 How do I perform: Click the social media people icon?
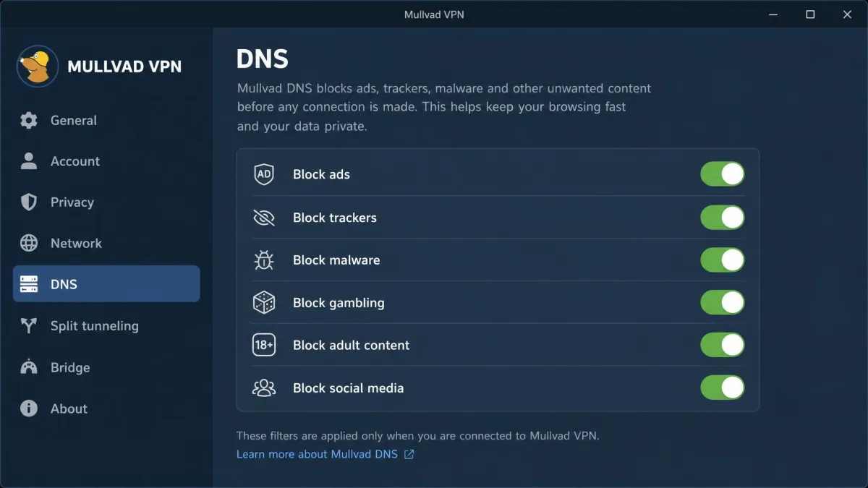coord(264,388)
